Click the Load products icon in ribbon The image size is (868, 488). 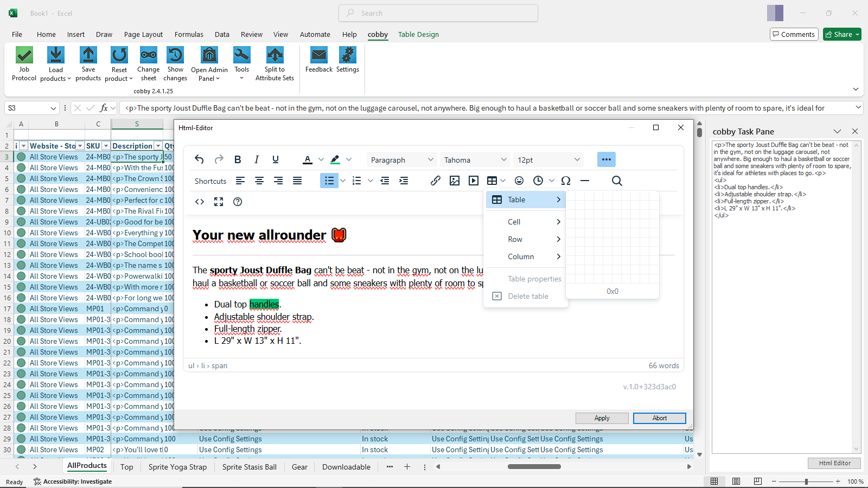(x=55, y=55)
